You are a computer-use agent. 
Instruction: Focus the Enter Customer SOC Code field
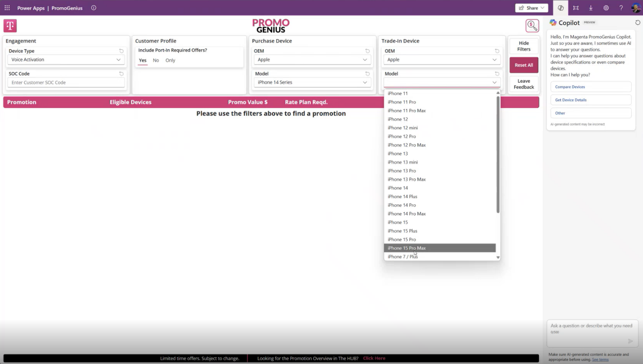[x=66, y=82]
